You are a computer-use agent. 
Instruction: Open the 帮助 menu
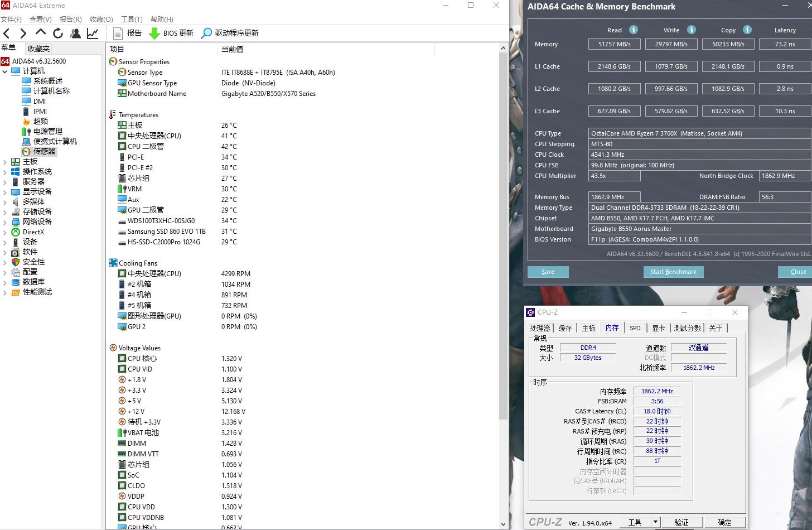[161, 19]
